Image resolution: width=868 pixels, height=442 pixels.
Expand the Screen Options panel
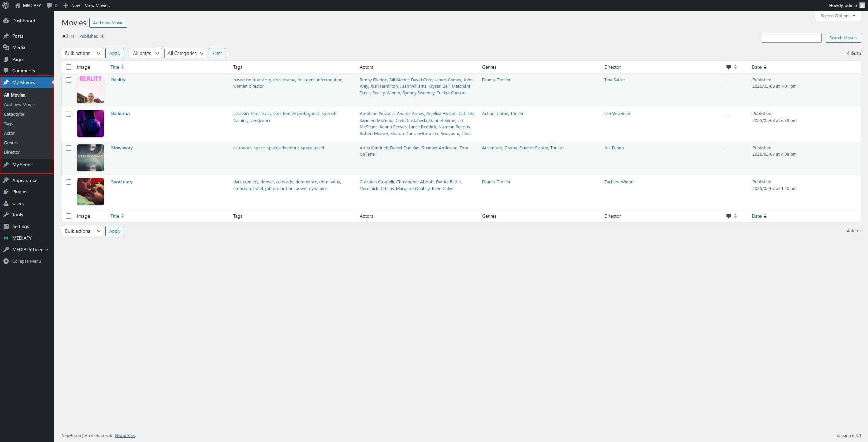click(x=838, y=16)
